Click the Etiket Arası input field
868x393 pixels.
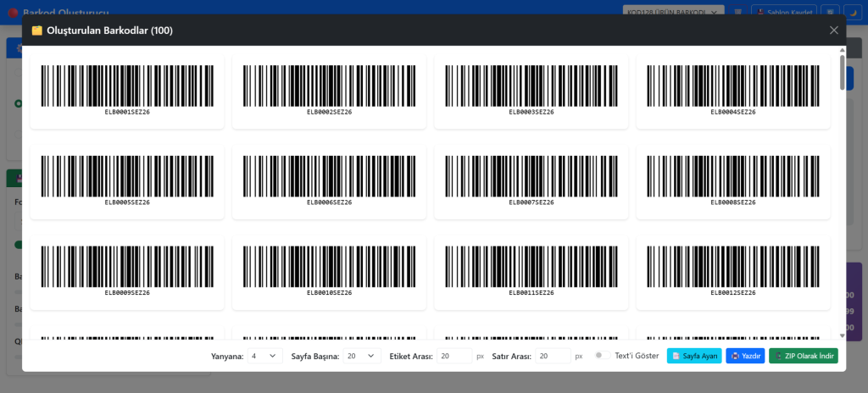454,356
